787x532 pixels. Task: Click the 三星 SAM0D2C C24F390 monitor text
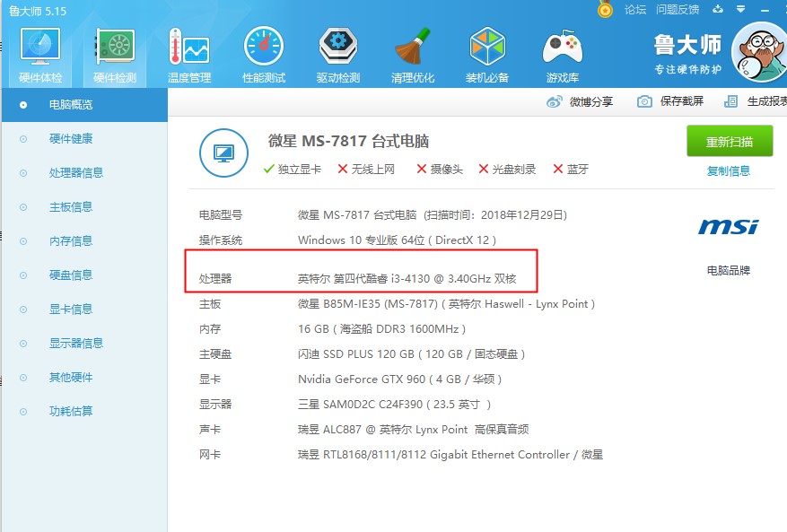tap(395, 404)
